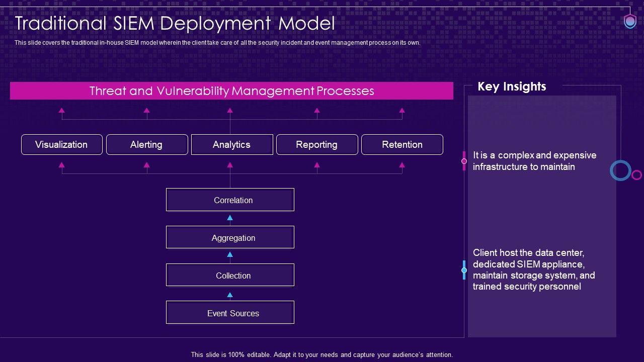Select the Analytics box

click(x=232, y=144)
